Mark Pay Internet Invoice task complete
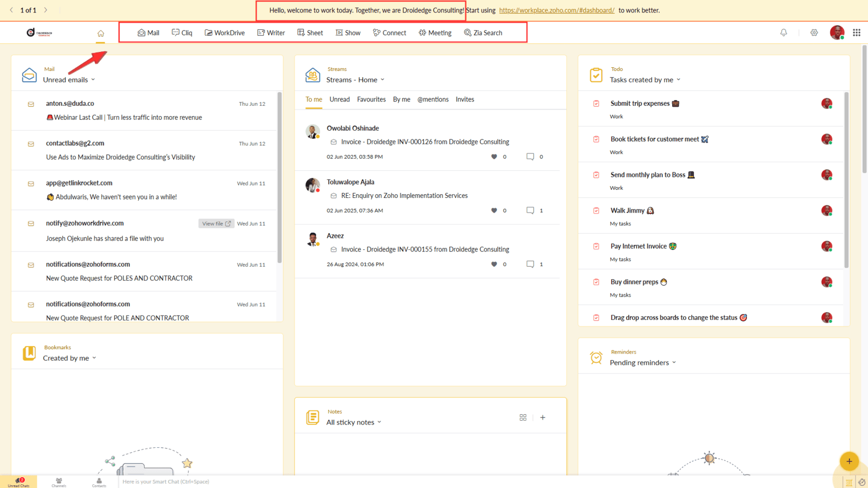The height and width of the screenshot is (488, 868). coord(596,246)
